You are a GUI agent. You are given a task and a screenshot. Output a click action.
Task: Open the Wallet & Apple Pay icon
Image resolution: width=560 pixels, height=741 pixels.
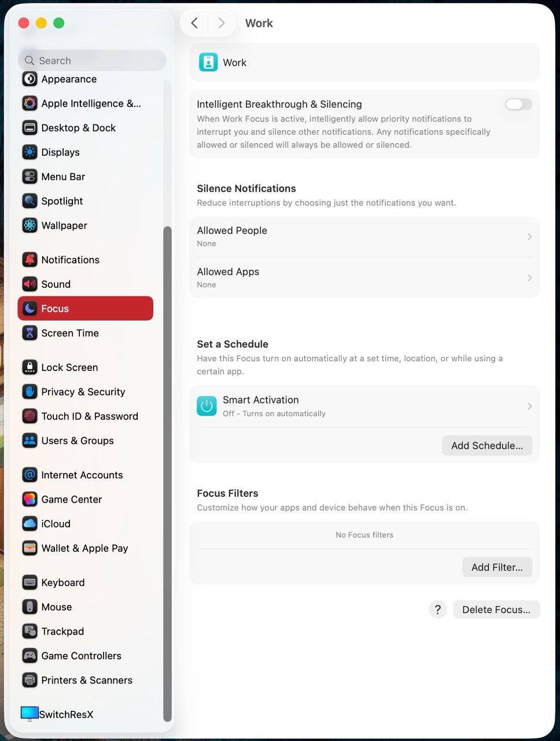click(x=30, y=548)
